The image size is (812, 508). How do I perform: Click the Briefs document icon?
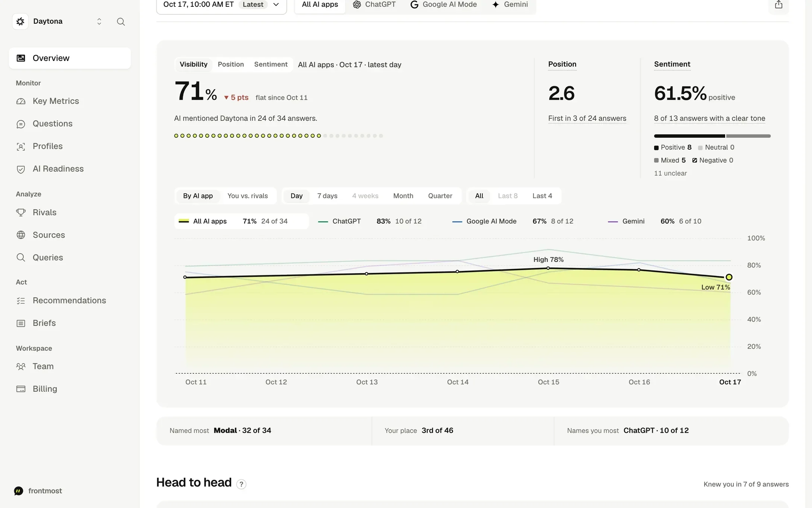21,323
